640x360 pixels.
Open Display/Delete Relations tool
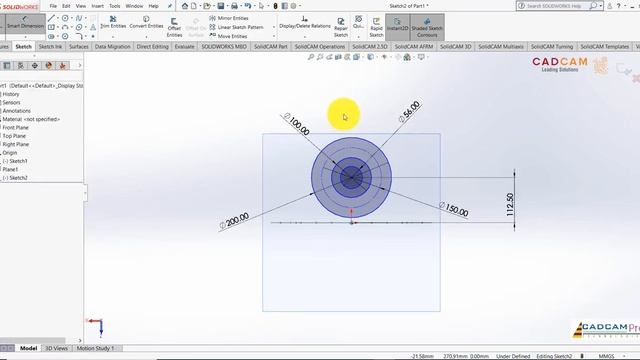[304, 22]
